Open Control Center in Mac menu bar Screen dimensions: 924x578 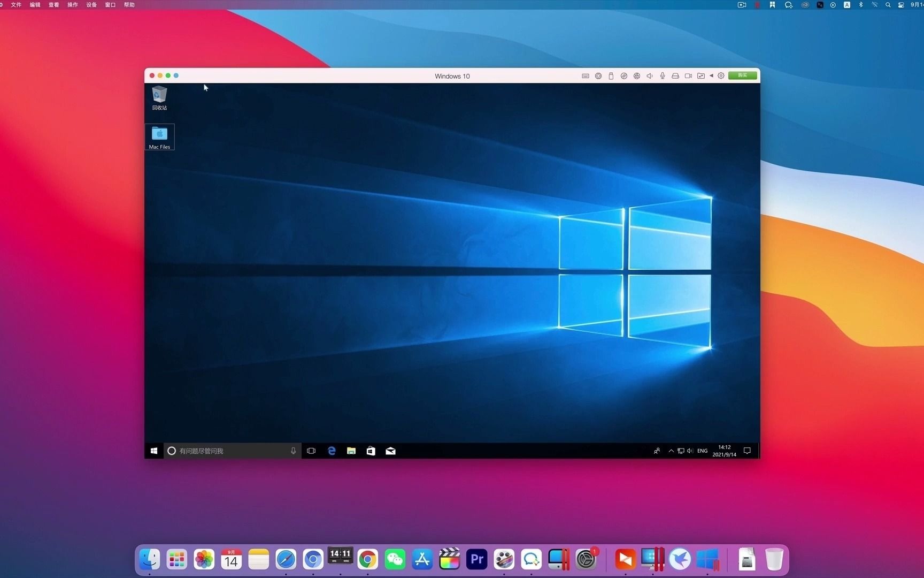click(x=902, y=5)
